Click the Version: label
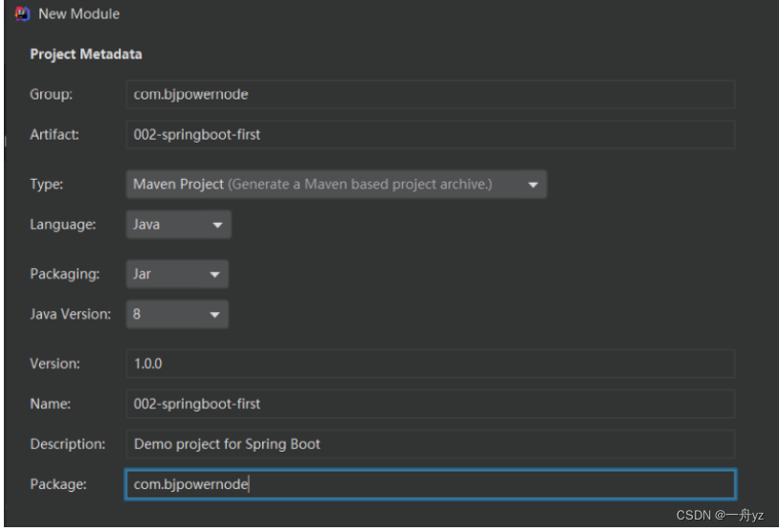 tap(56, 364)
